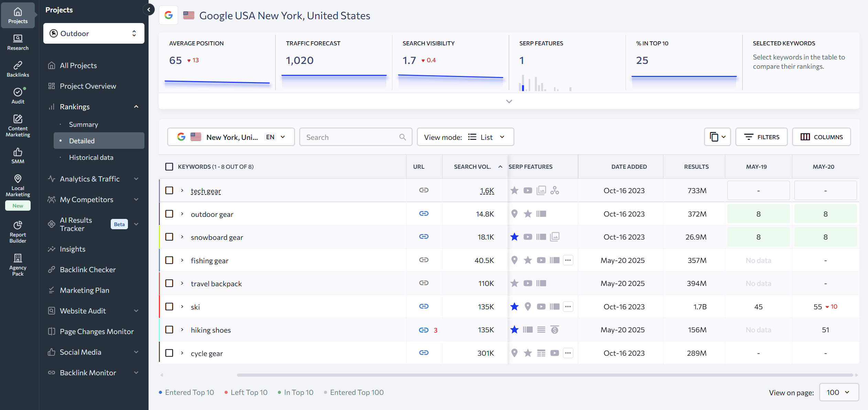Go to Historical data under Rankings
Image resolution: width=868 pixels, height=410 pixels.
(x=91, y=157)
